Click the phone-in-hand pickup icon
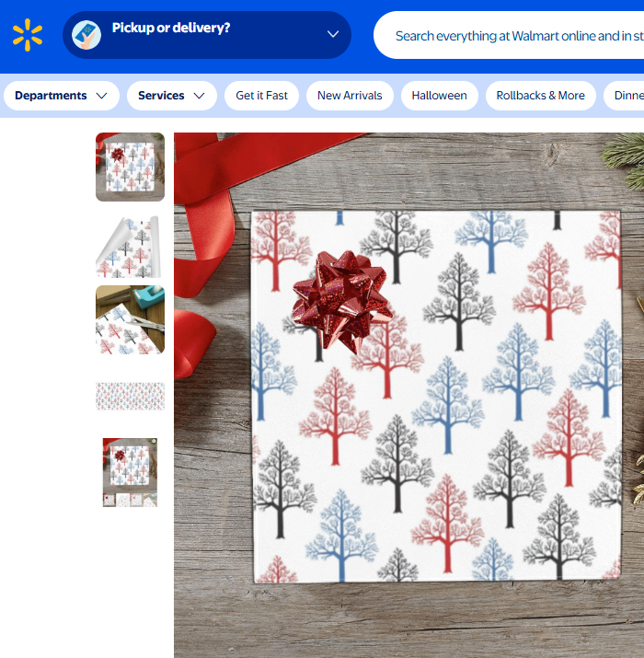This screenshot has height=658, width=644. pyautogui.click(x=86, y=35)
